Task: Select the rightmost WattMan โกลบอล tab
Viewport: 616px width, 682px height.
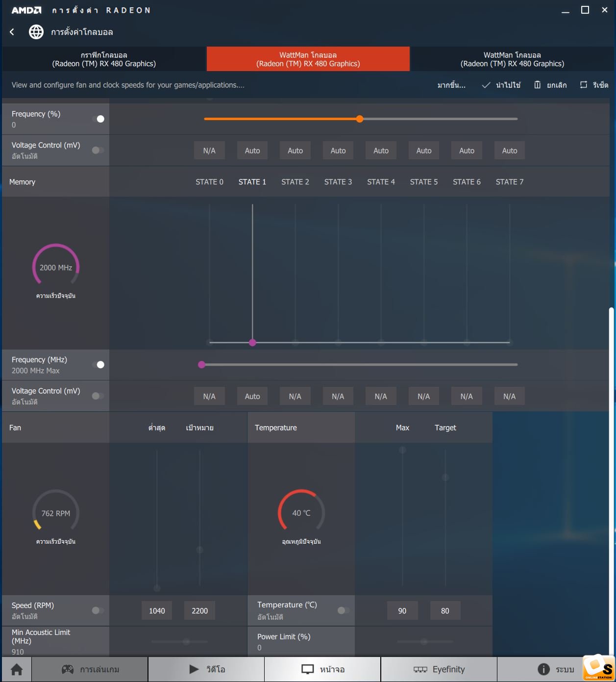Action: (512, 59)
